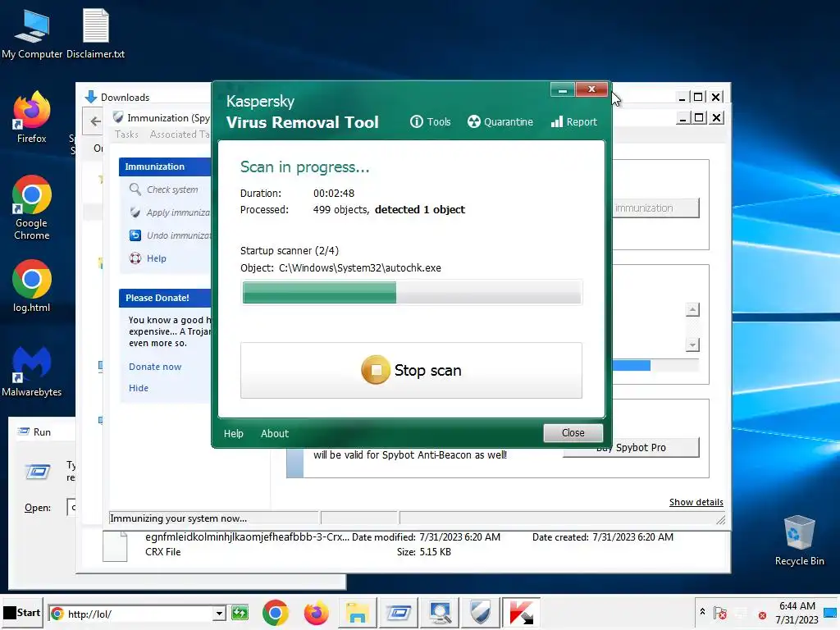Screen dimensions: 840x630
Task: Click the Kaspersky scan progress bar
Action: (412, 293)
